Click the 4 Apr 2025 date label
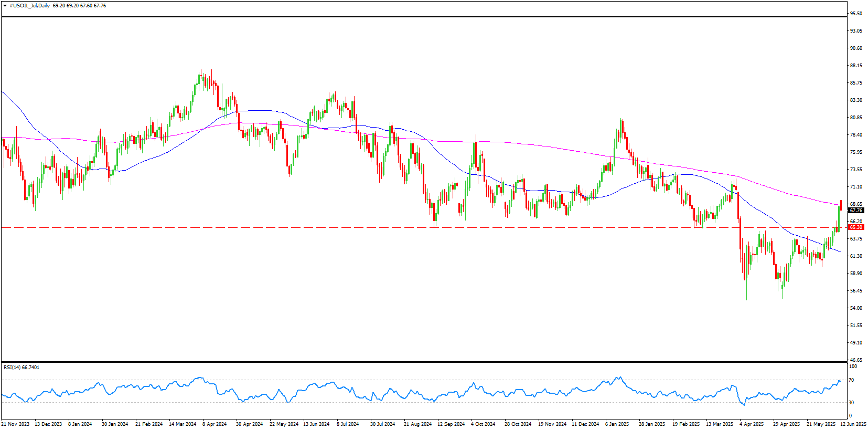 [752, 424]
